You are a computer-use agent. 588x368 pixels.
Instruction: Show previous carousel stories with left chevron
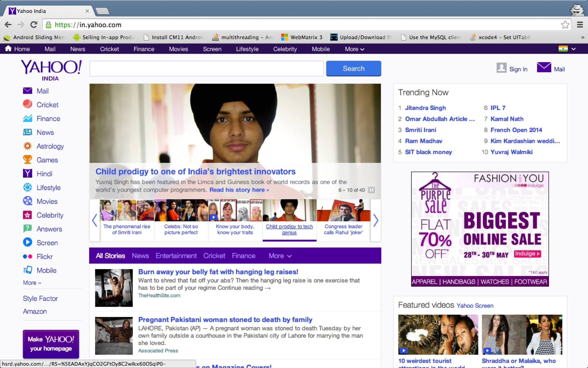coord(94,221)
